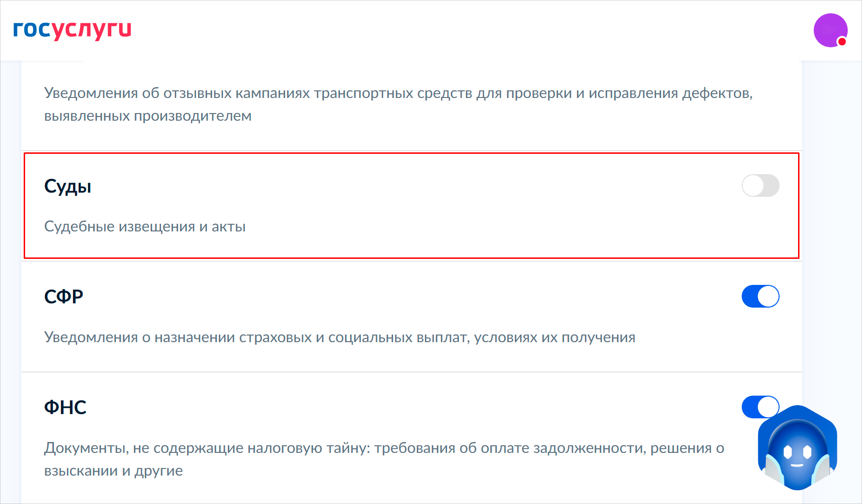Click the ФНС tax documents description line

pyautogui.click(x=384, y=448)
